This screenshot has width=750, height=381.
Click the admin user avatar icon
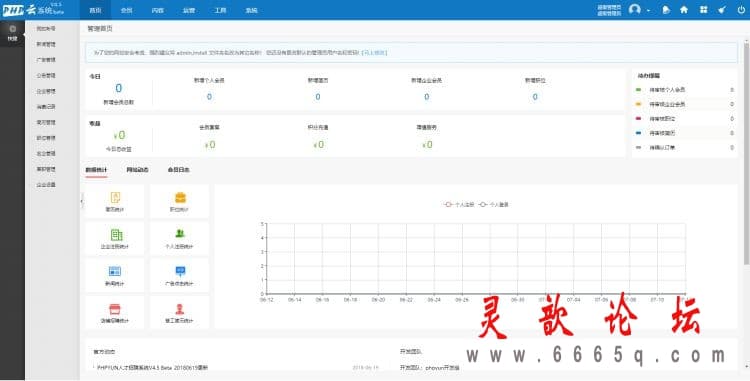[x=635, y=10]
